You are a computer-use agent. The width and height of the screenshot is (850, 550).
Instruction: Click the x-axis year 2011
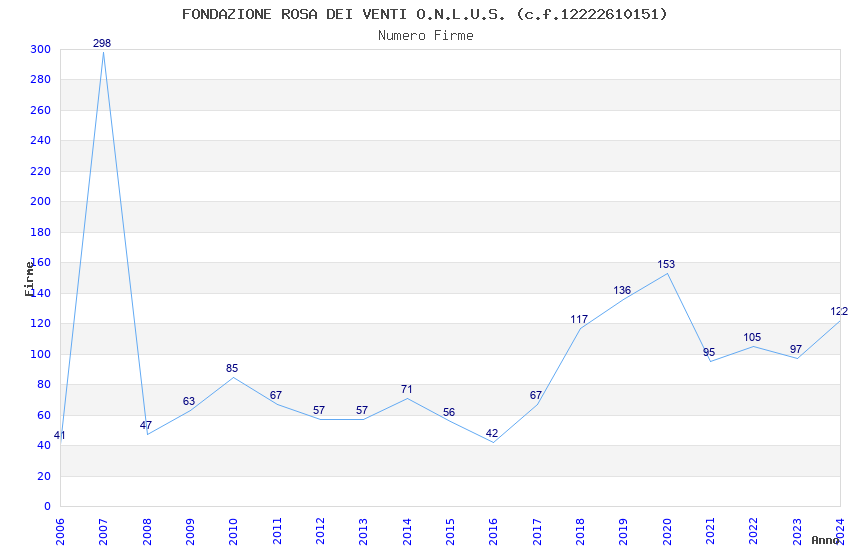coord(276,531)
